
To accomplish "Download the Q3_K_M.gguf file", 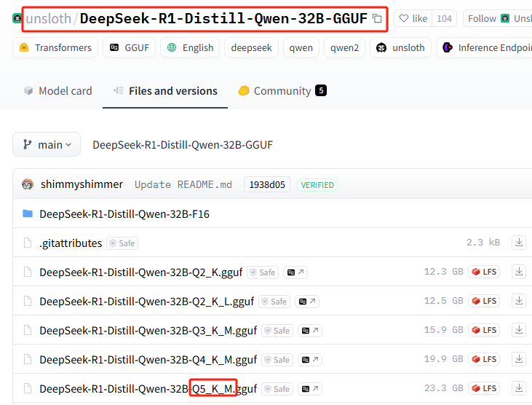I will (x=519, y=330).
